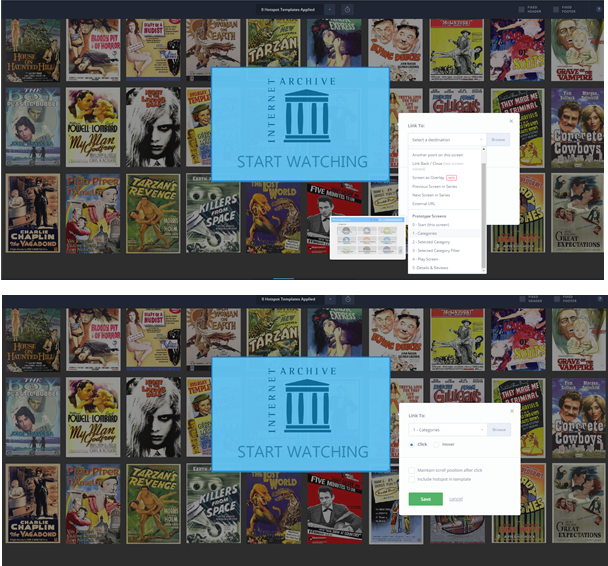Check 'Include hotspot in template'

(412, 480)
